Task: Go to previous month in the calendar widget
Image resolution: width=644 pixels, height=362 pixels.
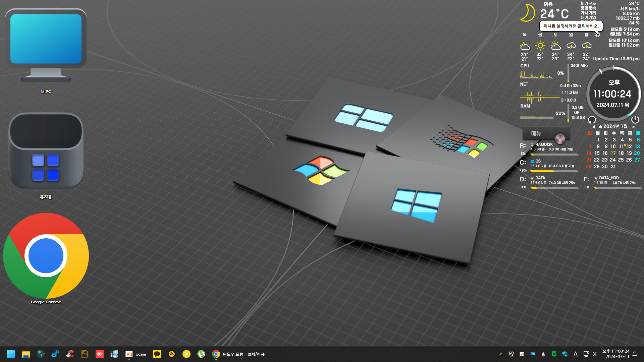Action: coord(593,127)
